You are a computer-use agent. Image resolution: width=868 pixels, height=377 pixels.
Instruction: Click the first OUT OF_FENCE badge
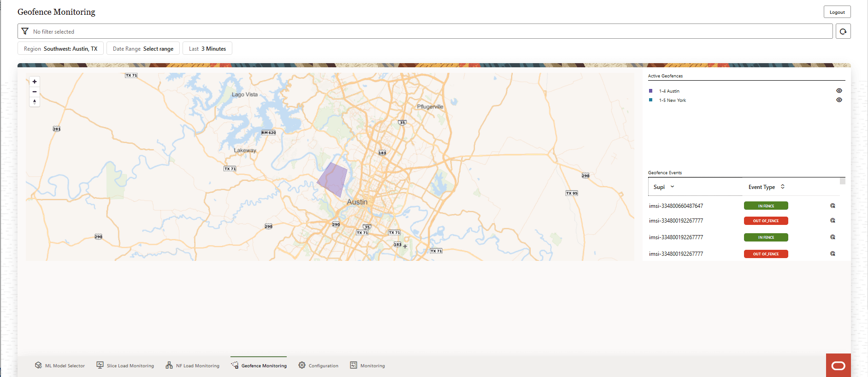pos(766,221)
